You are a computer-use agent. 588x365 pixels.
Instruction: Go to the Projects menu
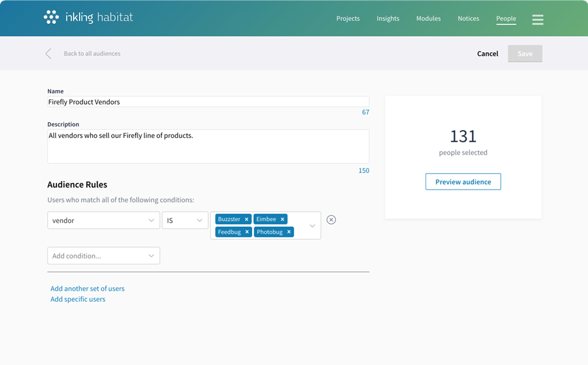pos(348,18)
